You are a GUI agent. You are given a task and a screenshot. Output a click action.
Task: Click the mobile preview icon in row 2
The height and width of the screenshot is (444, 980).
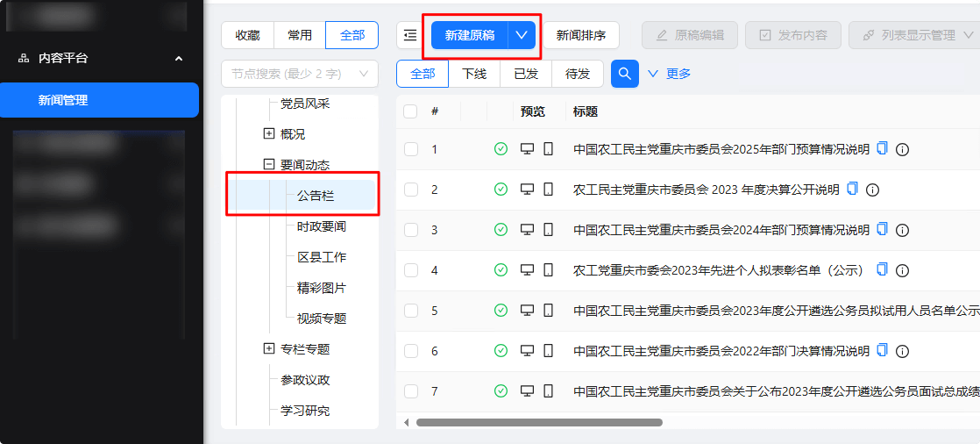[x=548, y=190]
